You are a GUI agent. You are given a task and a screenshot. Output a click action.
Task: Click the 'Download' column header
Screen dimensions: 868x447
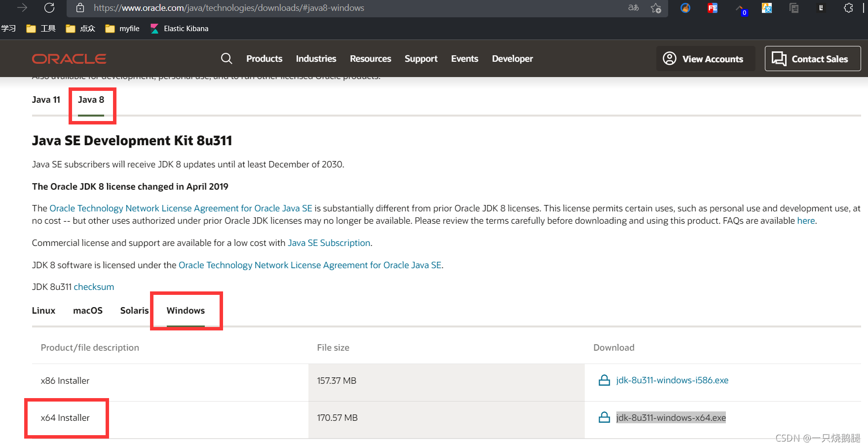[614, 348]
